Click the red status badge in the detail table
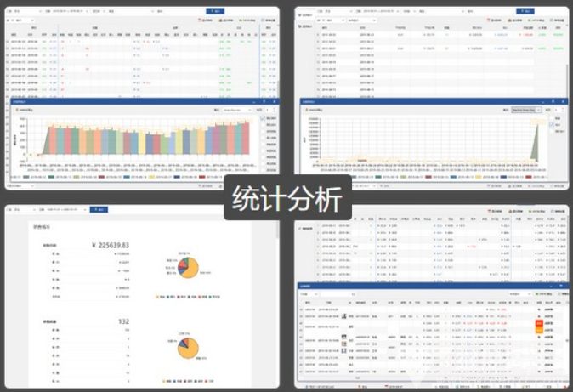The width and height of the screenshot is (573, 392). coord(539,323)
